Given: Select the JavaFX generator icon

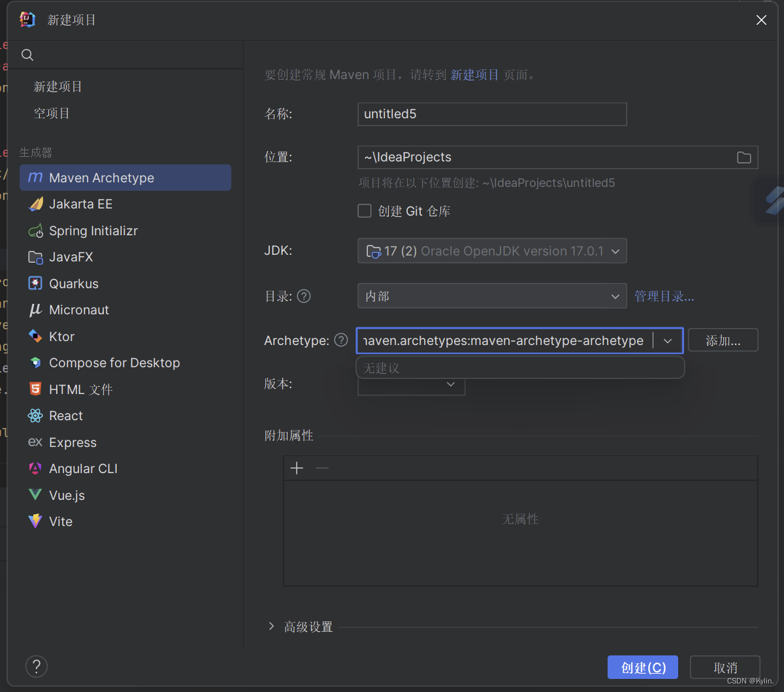Looking at the screenshot, I should tap(35, 257).
